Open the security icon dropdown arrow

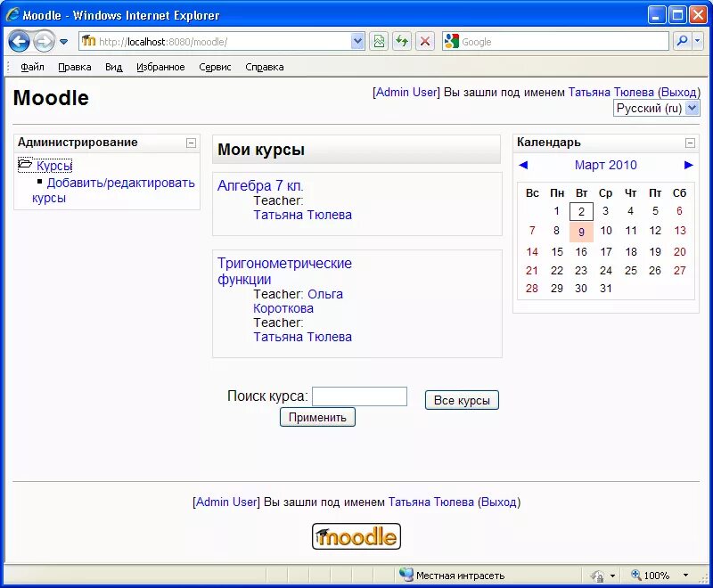tap(612, 576)
